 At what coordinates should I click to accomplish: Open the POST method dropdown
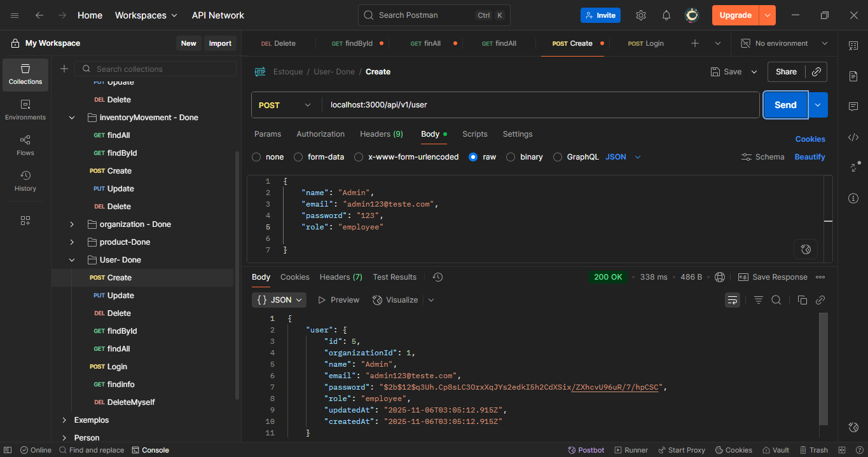point(285,106)
